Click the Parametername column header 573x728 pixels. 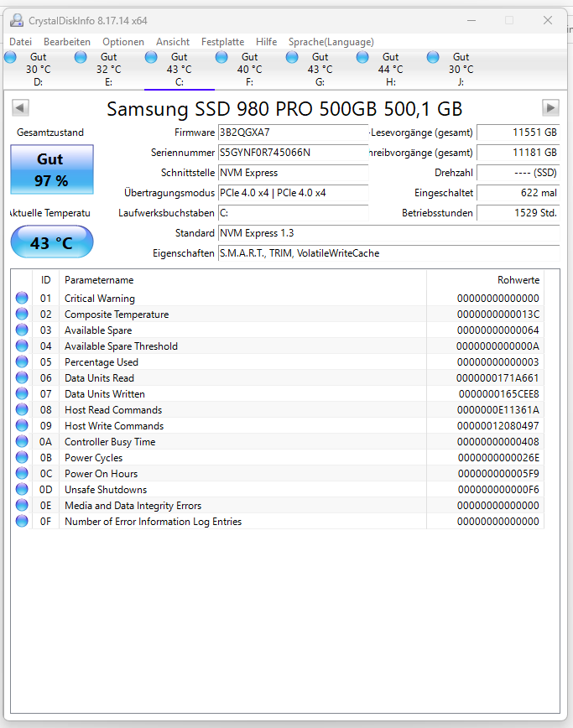(x=242, y=280)
